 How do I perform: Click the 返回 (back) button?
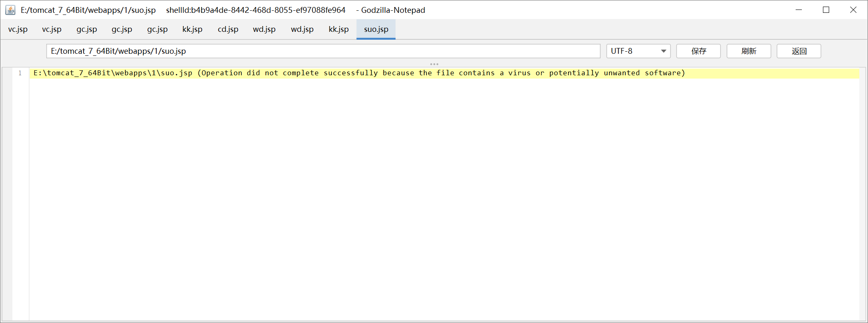(799, 51)
